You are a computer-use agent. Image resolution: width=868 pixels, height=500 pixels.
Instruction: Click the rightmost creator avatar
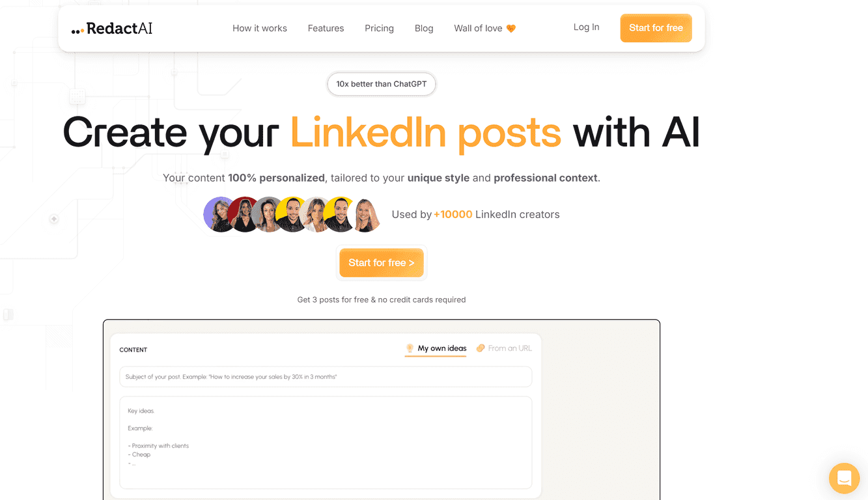(366, 214)
